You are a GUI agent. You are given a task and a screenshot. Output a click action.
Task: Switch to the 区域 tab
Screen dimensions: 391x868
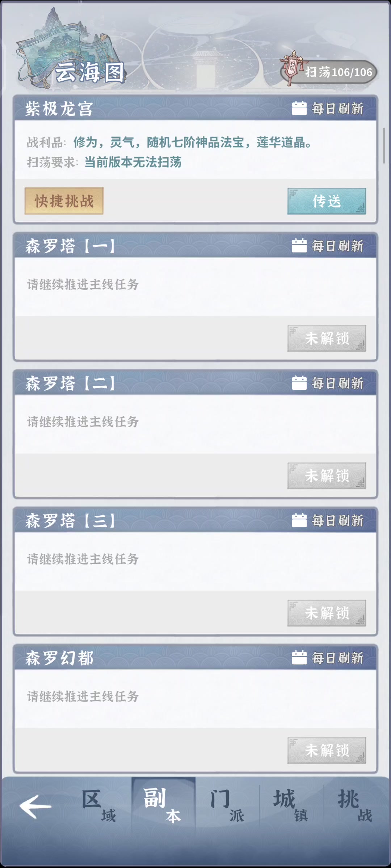coord(99,805)
